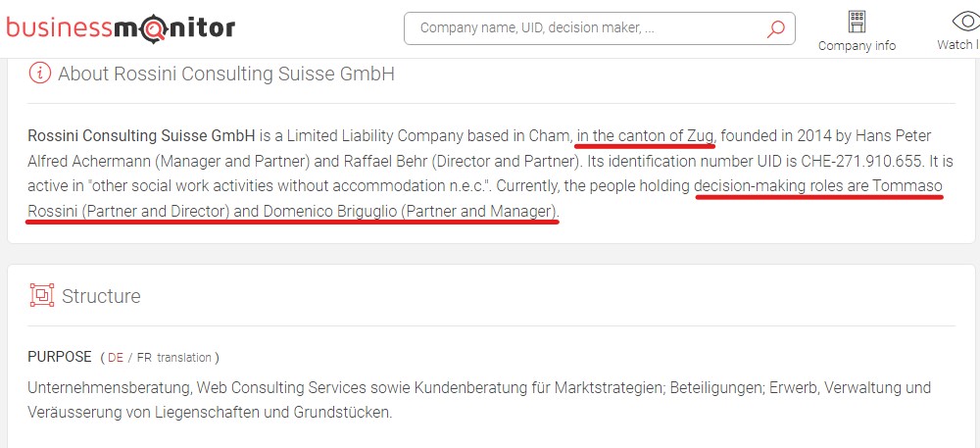Select the Company info menu label
This screenshot has width=980, height=448.
point(857,46)
